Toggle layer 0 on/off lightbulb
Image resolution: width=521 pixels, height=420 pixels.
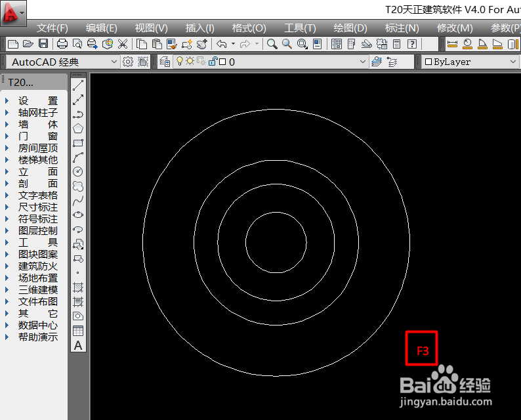[x=179, y=62]
